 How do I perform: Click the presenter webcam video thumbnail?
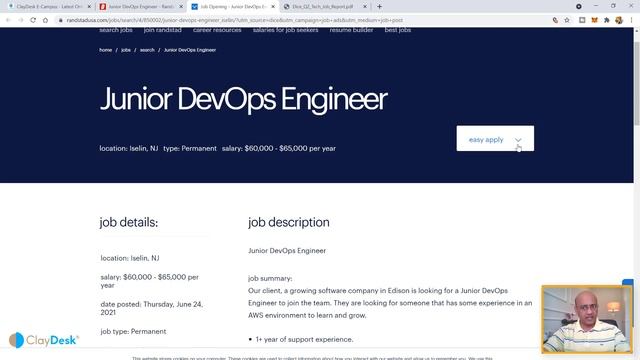click(x=587, y=319)
